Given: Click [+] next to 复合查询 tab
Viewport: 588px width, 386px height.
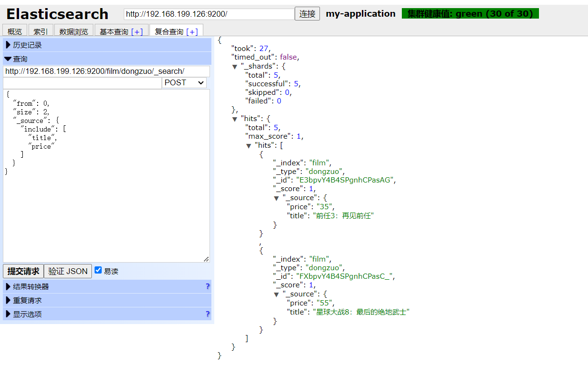Looking at the screenshot, I should tap(192, 32).
